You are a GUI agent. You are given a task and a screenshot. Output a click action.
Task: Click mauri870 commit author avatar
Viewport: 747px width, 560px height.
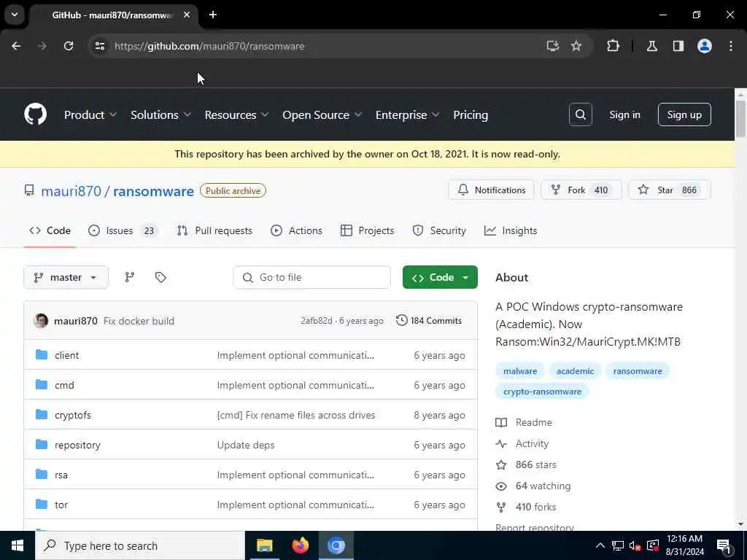point(41,321)
